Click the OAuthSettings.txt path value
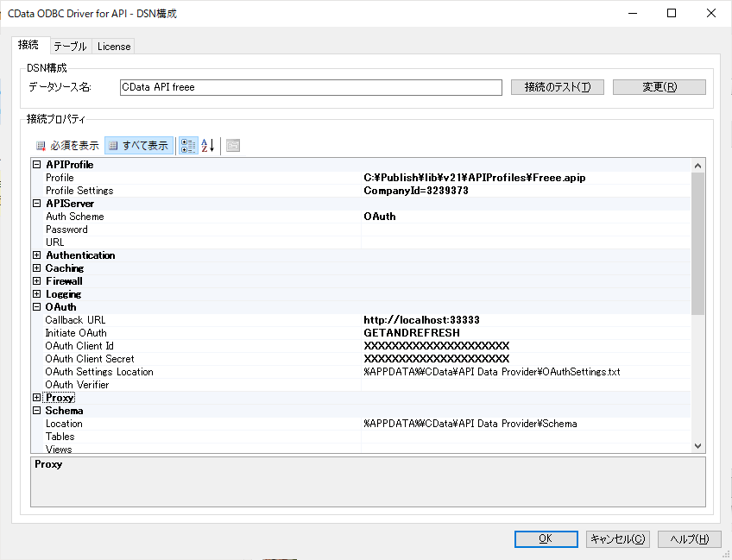 (x=492, y=372)
